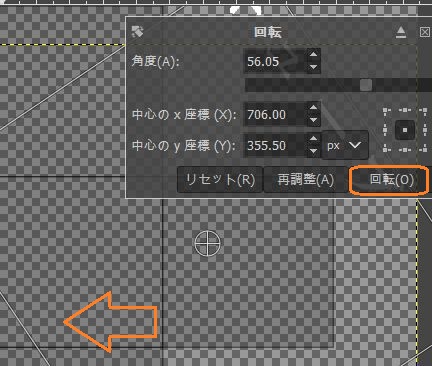Open the px unit dropdown

click(345, 145)
